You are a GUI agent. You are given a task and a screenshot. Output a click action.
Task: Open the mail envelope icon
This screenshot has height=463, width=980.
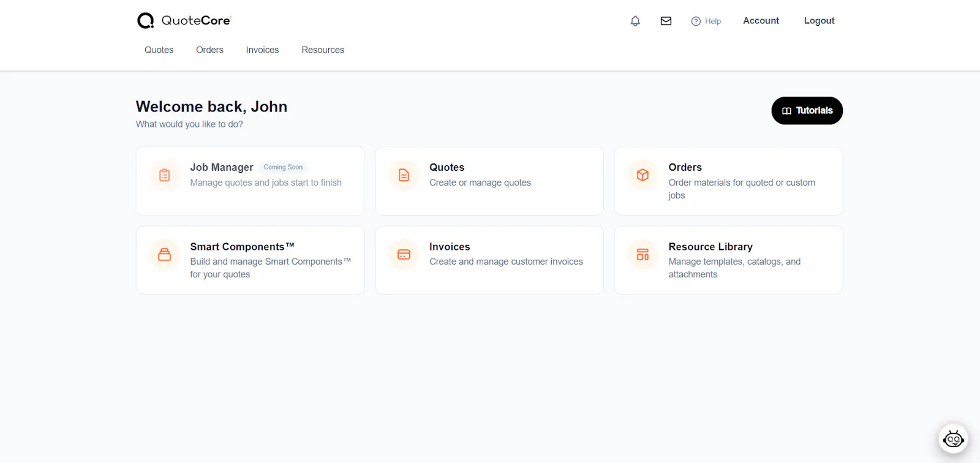(666, 21)
